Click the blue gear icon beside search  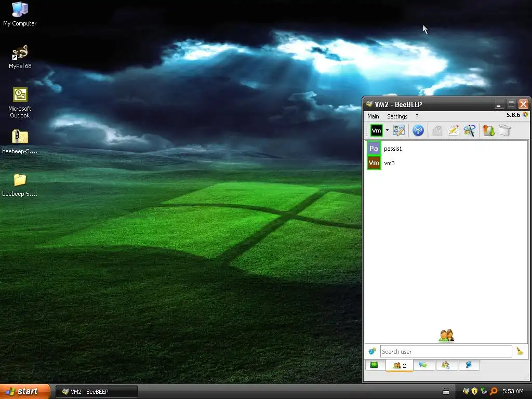[x=372, y=352]
